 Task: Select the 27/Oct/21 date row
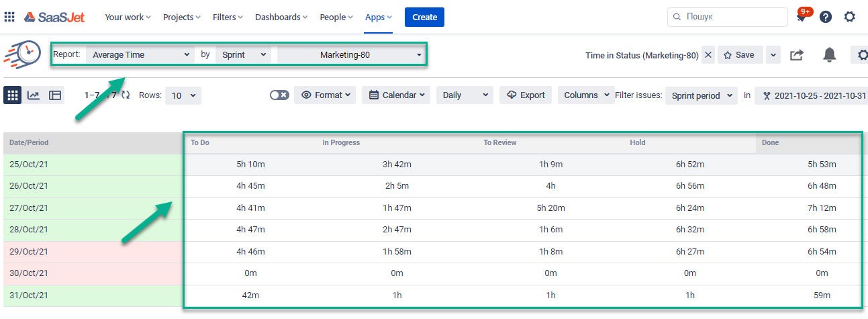point(93,208)
